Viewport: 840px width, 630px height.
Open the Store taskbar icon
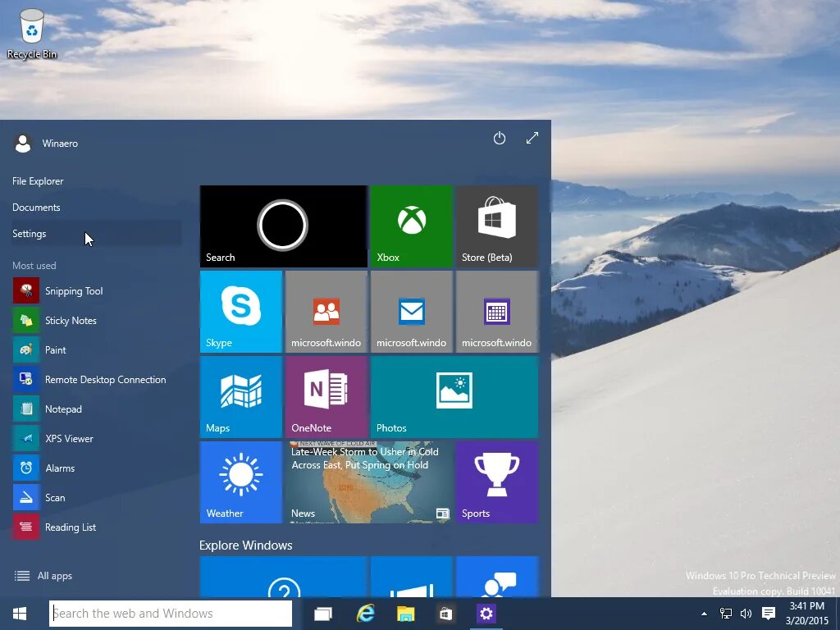pyautogui.click(x=445, y=614)
